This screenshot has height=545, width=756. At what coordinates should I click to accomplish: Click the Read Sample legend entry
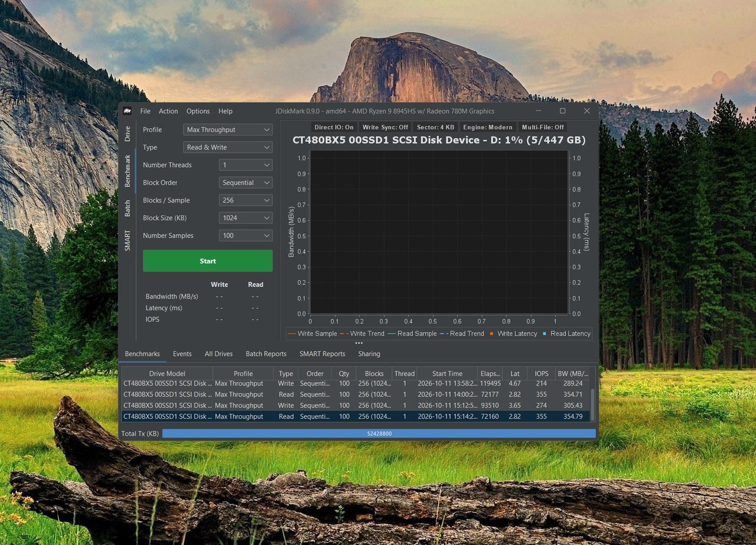coord(412,334)
